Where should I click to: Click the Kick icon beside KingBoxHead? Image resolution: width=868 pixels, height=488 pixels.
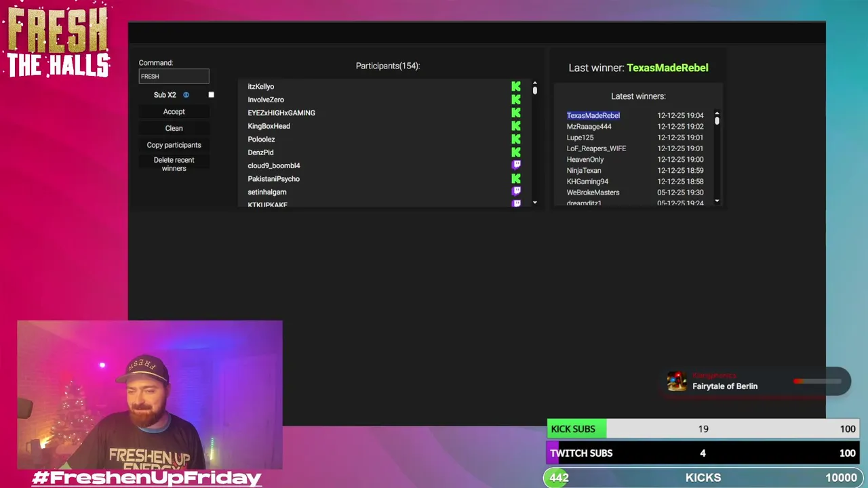click(x=516, y=126)
